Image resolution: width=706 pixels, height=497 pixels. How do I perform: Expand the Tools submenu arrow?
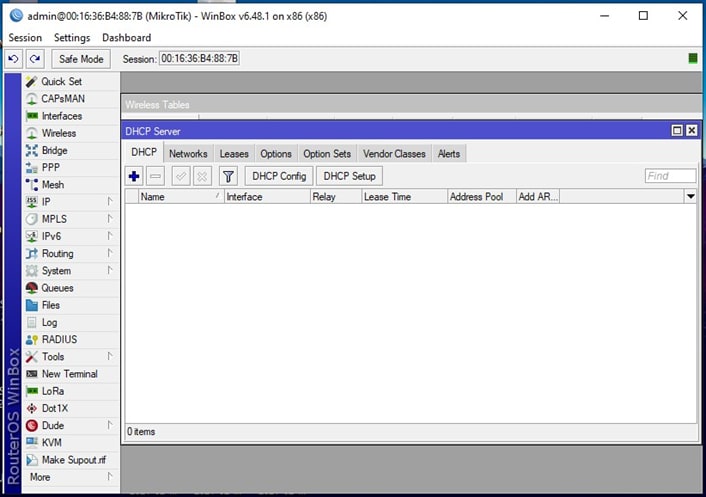(x=110, y=356)
